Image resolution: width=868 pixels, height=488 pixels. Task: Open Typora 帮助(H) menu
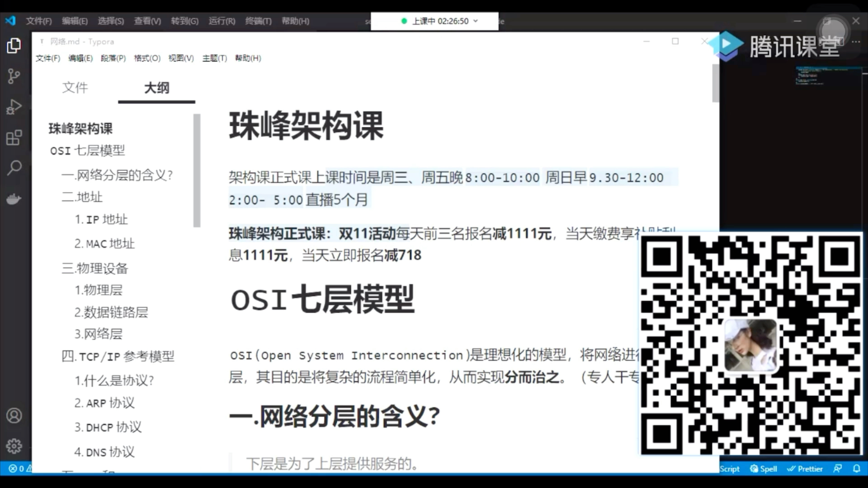(x=248, y=58)
